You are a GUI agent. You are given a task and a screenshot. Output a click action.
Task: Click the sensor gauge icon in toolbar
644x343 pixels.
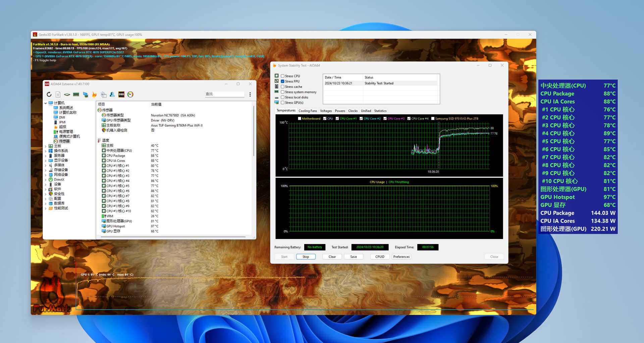tap(130, 95)
